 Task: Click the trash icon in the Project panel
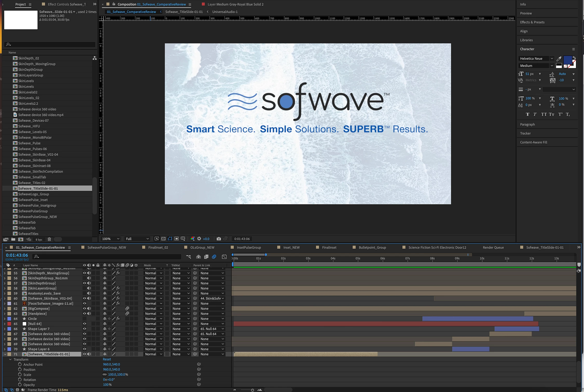[x=49, y=239]
